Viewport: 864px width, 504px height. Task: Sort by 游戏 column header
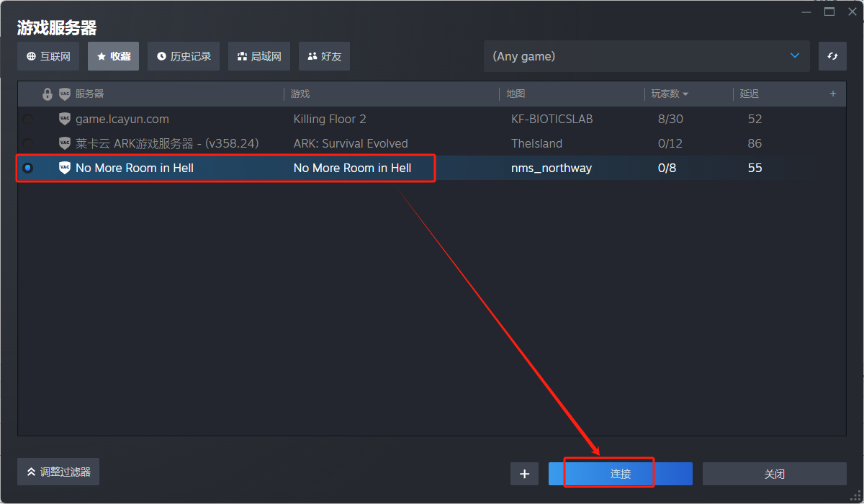coord(300,94)
